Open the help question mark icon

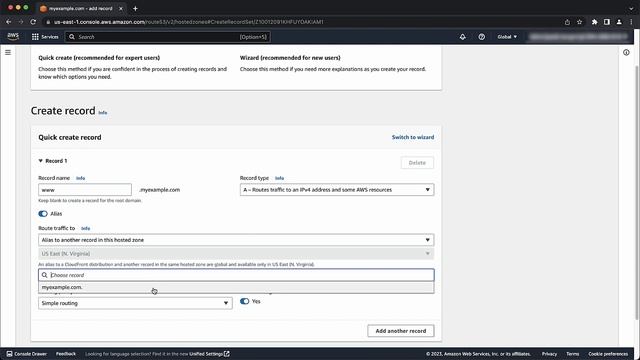482,37
